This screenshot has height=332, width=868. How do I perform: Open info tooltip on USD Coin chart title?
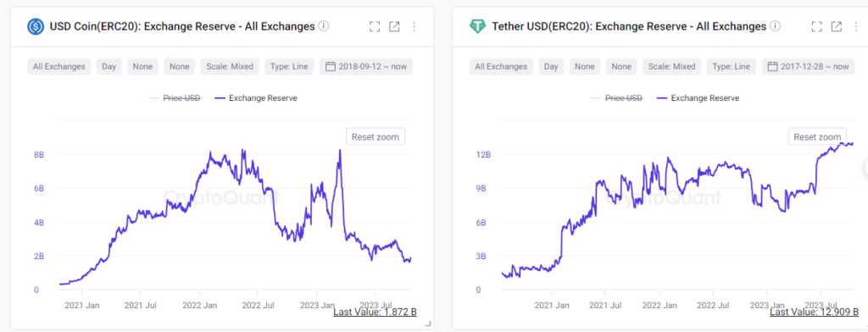[x=324, y=26]
